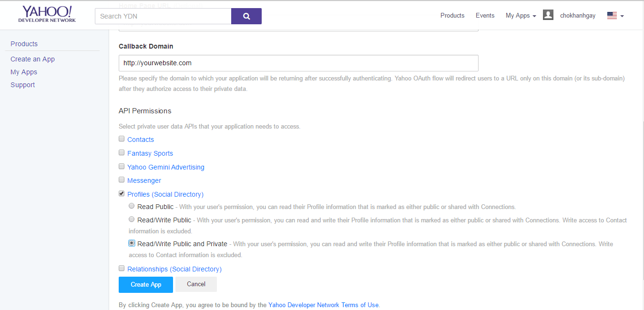Open the user profile avatar menu
Screen dimensions: 644x310
(x=548, y=15)
